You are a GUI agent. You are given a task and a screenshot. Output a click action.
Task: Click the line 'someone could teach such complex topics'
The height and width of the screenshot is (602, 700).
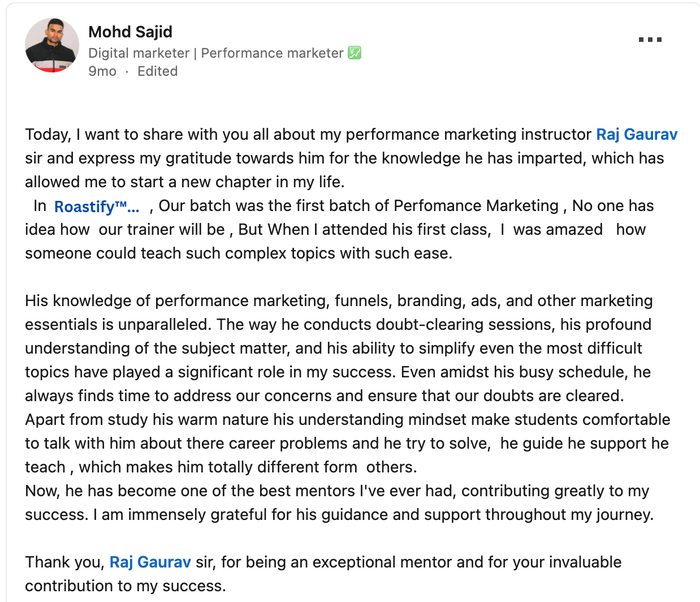238,253
